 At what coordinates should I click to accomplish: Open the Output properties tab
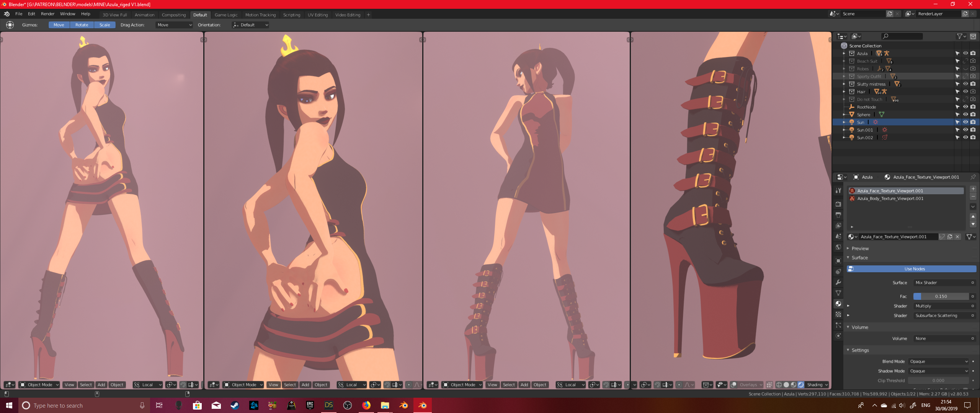click(838, 215)
